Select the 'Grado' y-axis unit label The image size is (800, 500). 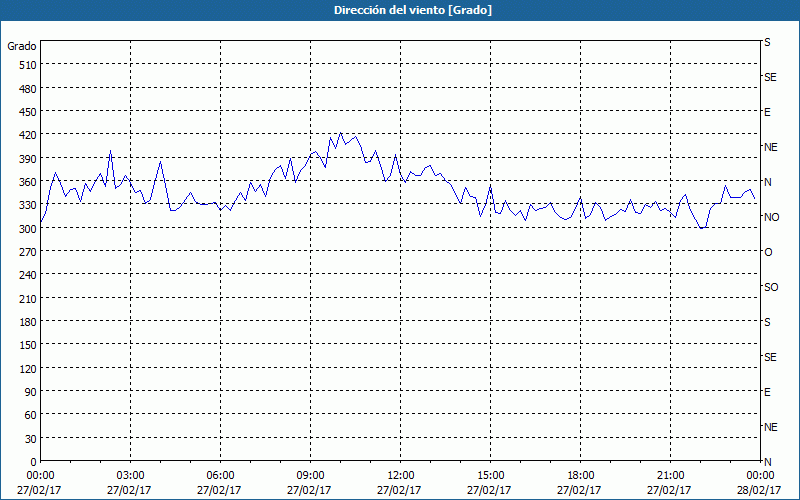[22, 46]
